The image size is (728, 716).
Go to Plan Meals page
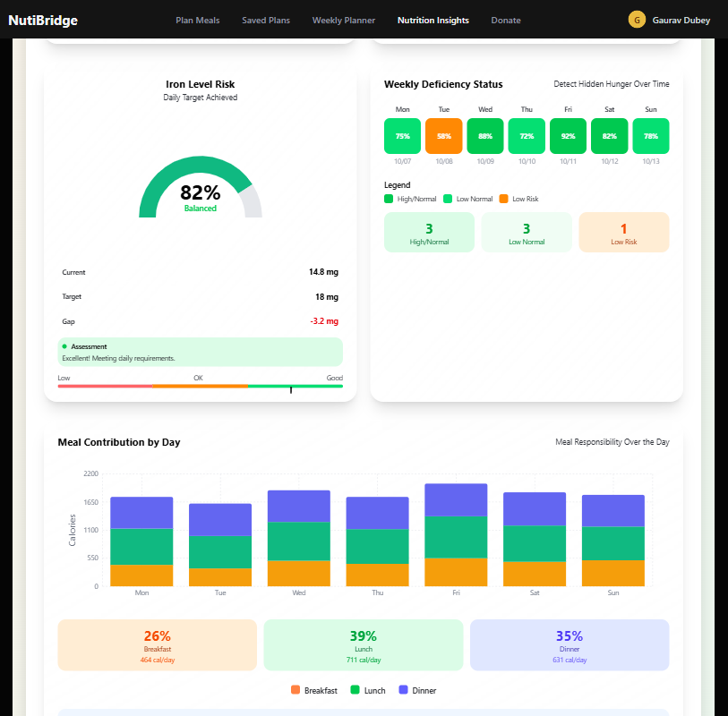(197, 21)
